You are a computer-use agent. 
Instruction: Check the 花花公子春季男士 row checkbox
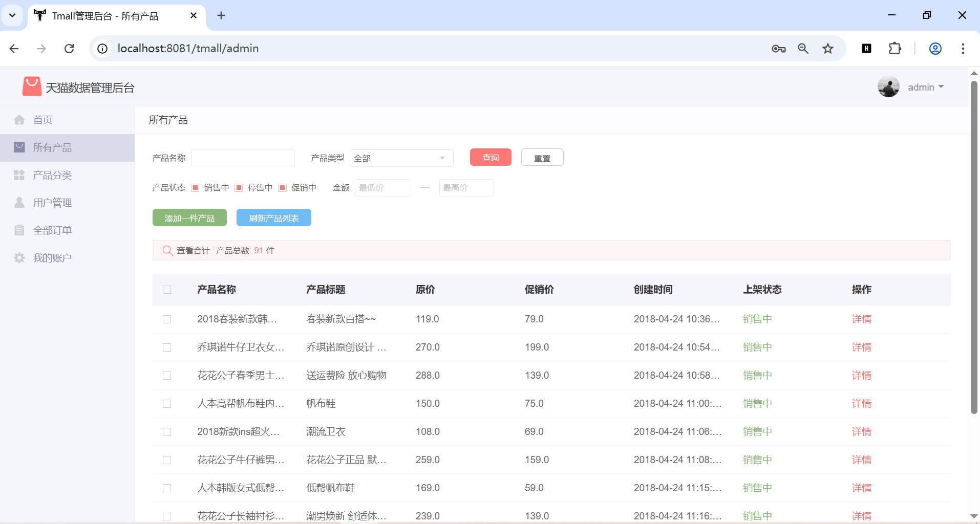(167, 376)
